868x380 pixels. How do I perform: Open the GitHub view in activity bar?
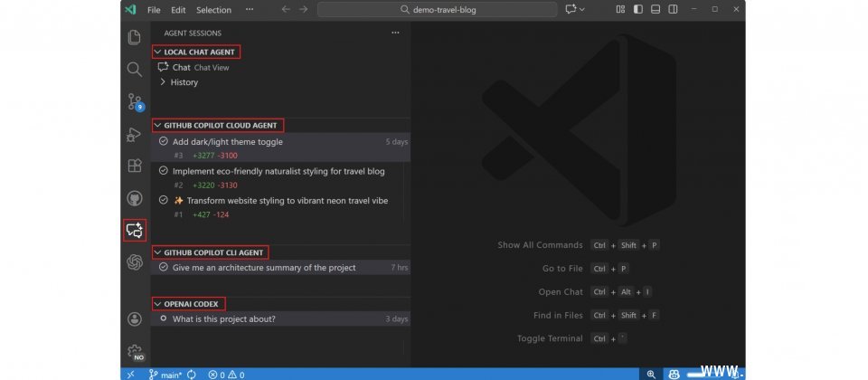[135, 198]
